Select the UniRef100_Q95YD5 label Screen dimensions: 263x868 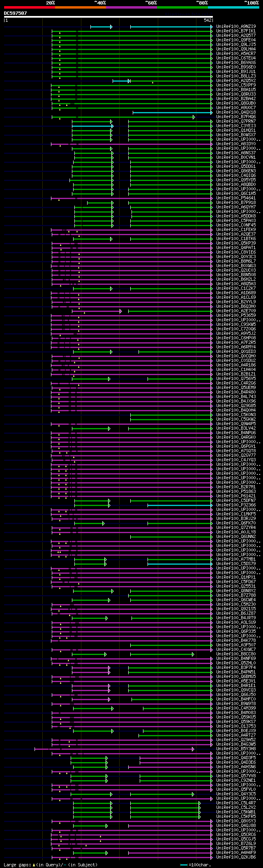236,180
